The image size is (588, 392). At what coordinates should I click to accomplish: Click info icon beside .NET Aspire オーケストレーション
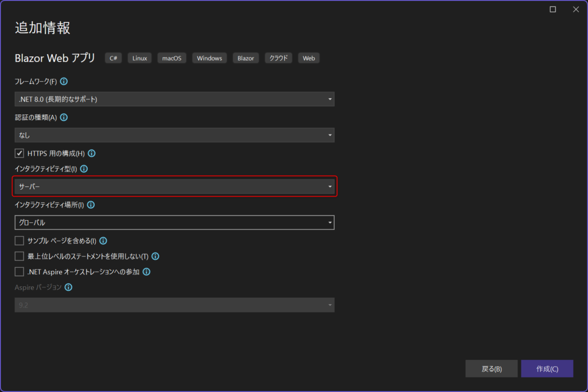[x=146, y=271]
